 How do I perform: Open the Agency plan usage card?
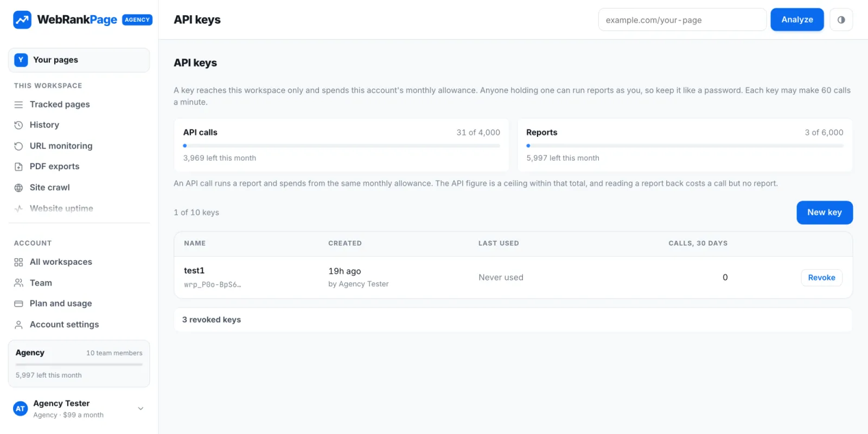point(79,363)
